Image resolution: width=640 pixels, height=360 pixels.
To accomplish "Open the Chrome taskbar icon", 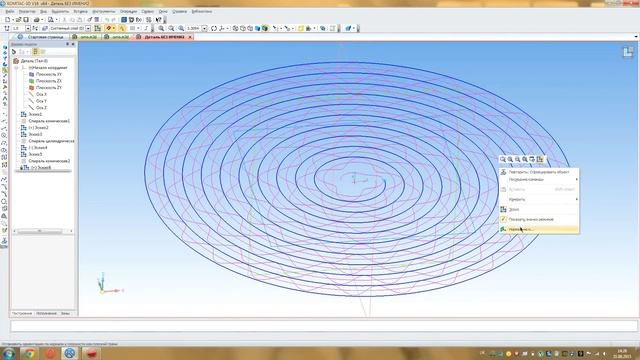I will point(29,353).
